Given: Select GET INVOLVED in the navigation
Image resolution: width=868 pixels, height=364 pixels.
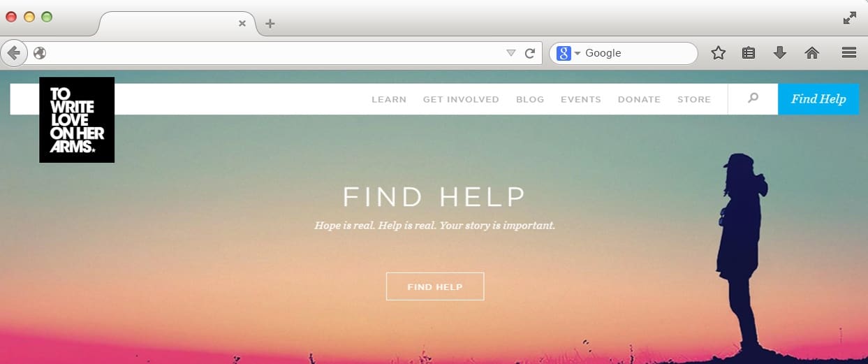Looking at the screenshot, I should (x=461, y=99).
